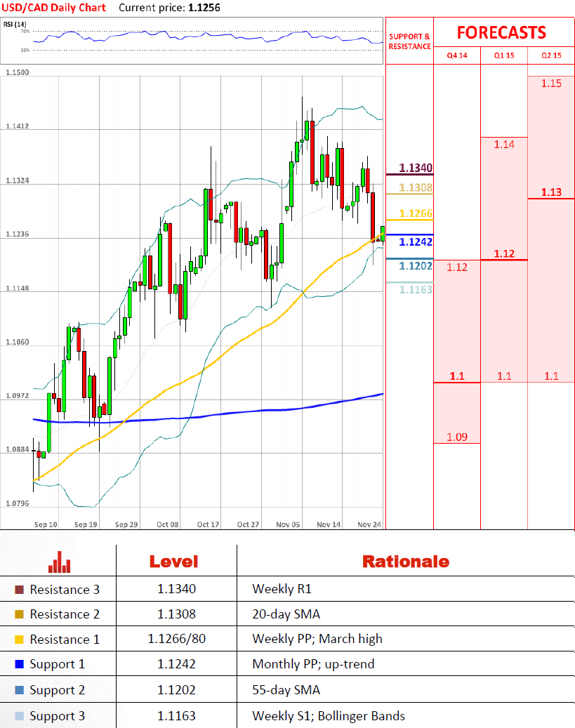575x728 pixels.
Task: Click the Weekly S1; Bollinger Bands rationale
Action: (x=329, y=716)
